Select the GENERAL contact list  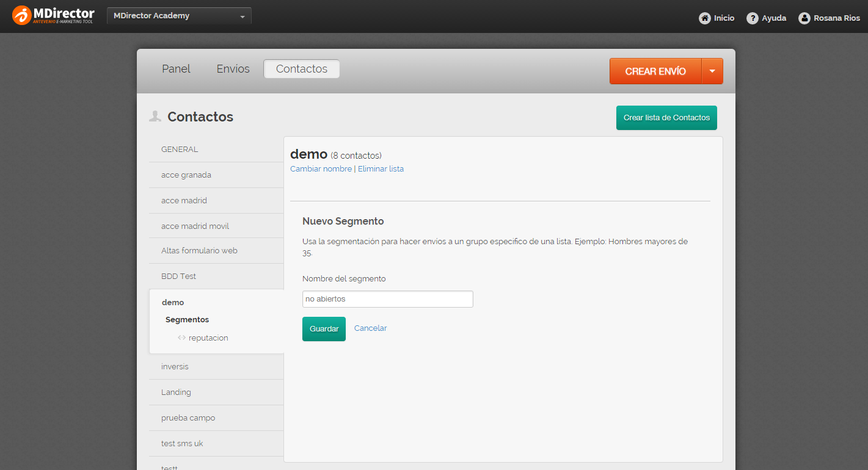click(216, 149)
